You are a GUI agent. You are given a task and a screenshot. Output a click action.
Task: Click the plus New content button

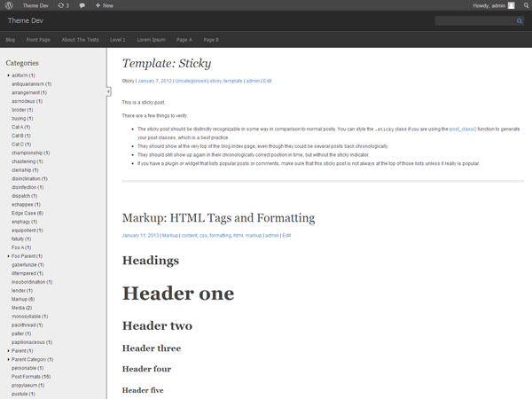(x=103, y=5)
